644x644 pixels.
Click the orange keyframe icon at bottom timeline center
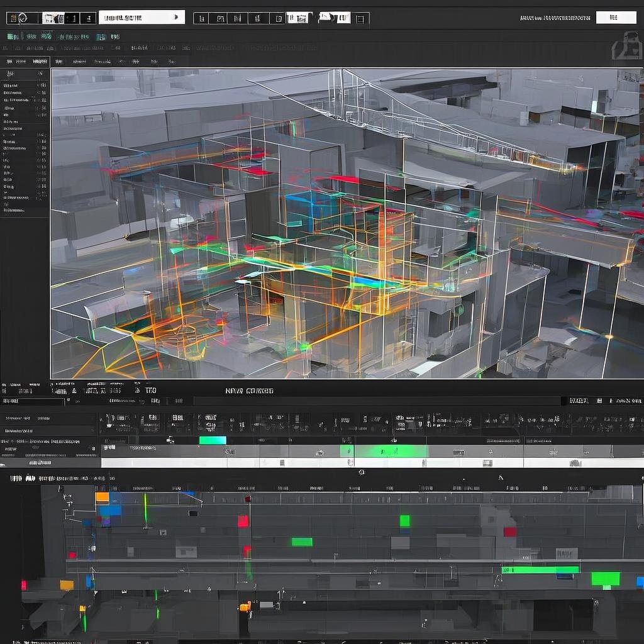[x=244, y=607]
